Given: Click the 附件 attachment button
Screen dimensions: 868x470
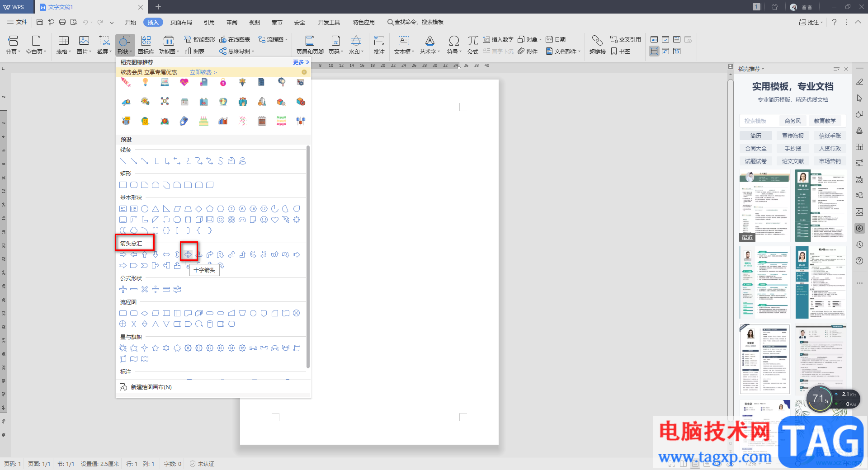Looking at the screenshot, I should [528, 51].
